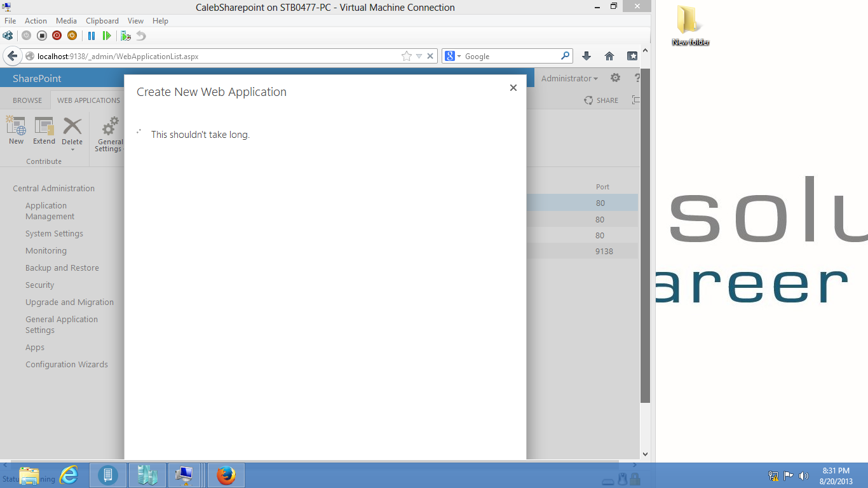Viewport: 868px width, 488px height.
Task: Open the Action Center flag icon
Action: click(x=789, y=475)
